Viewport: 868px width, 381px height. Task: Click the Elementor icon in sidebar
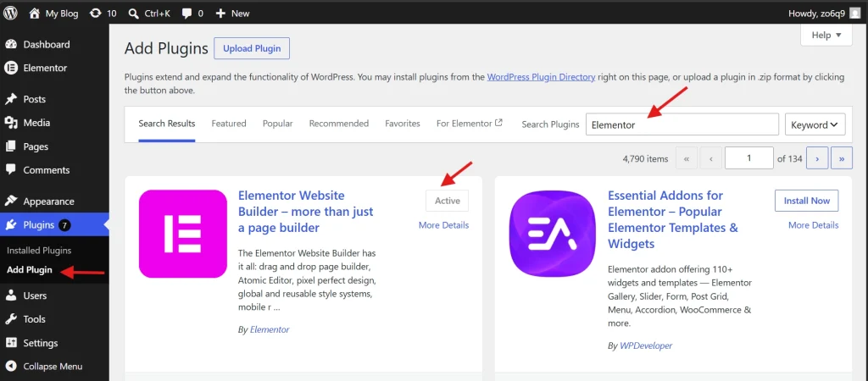(11, 68)
